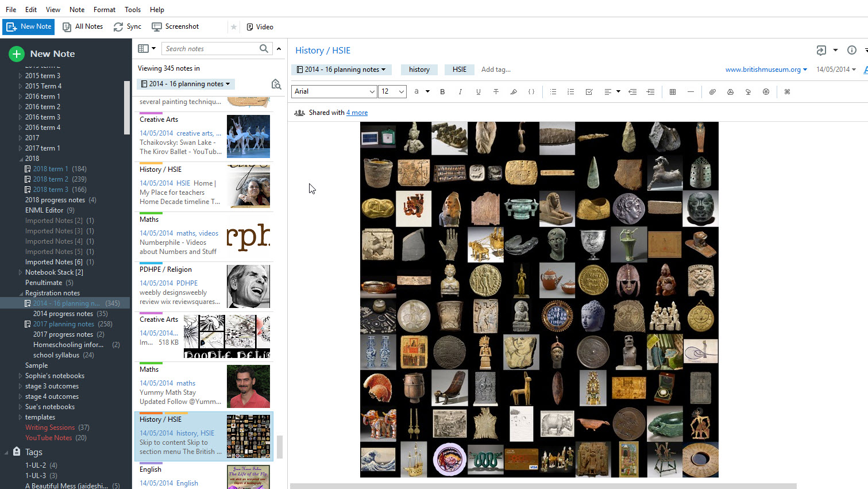Toggle bold formatting in the editor toolbar

click(x=442, y=92)
